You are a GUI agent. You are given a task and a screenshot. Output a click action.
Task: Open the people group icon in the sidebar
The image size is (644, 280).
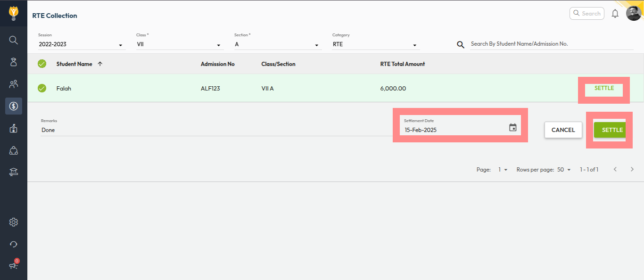[13, 84]
